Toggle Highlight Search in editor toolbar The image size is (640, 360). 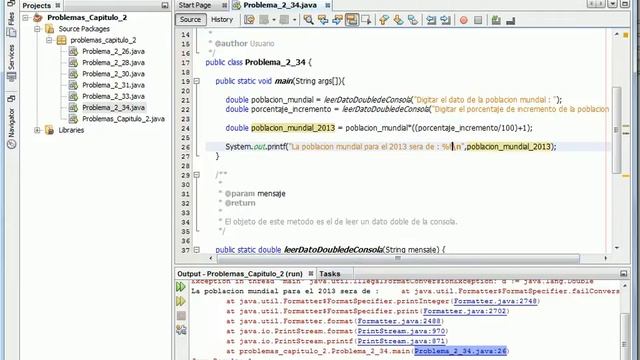351,20
